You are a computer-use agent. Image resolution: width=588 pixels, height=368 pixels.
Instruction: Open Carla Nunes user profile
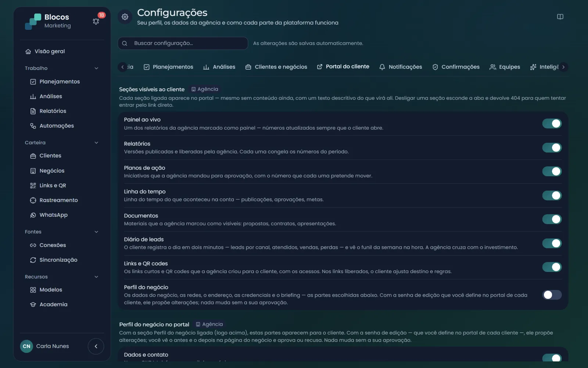pos(45,346)
